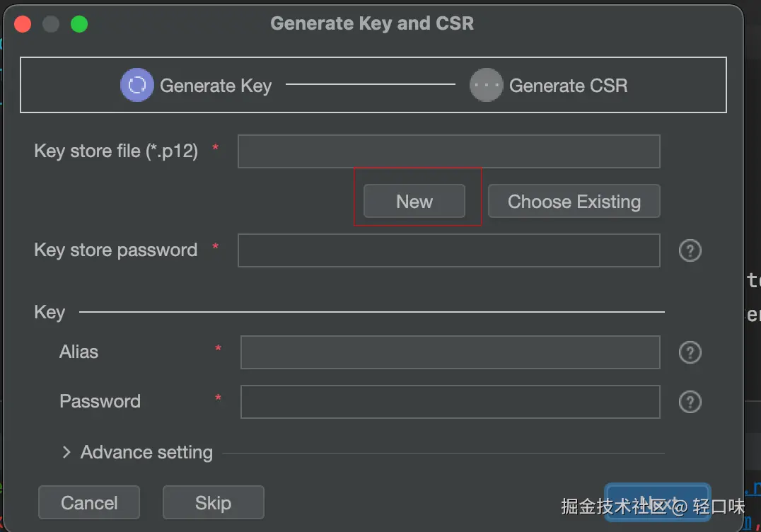
Task: Click the green zoom window button
Action: pyautogui.click(x=79, y=24)
